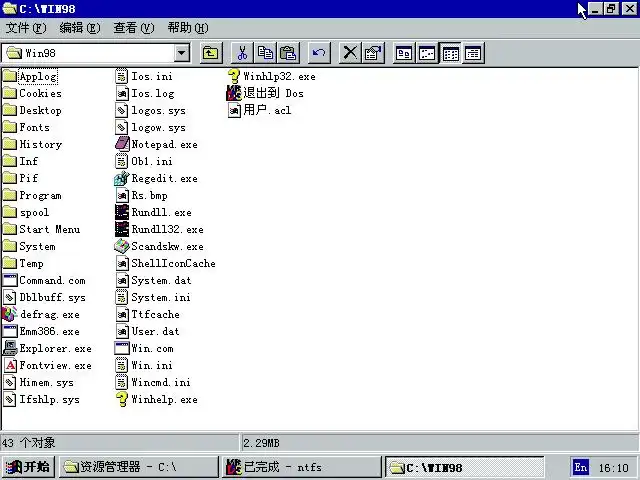Viewport: 640px width, 480px height.
Task: Switch to small icons view
Action: (427, 53)
